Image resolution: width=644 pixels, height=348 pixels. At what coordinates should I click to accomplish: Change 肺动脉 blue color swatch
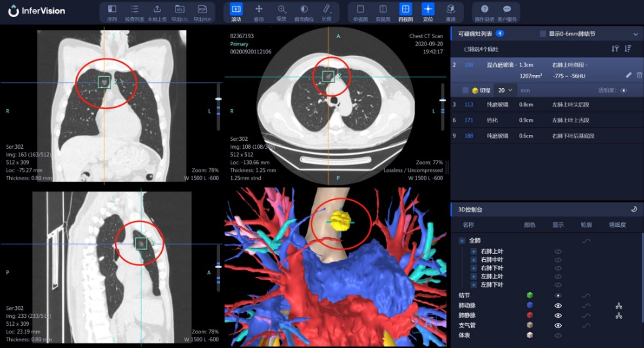[x=530, y=305]
